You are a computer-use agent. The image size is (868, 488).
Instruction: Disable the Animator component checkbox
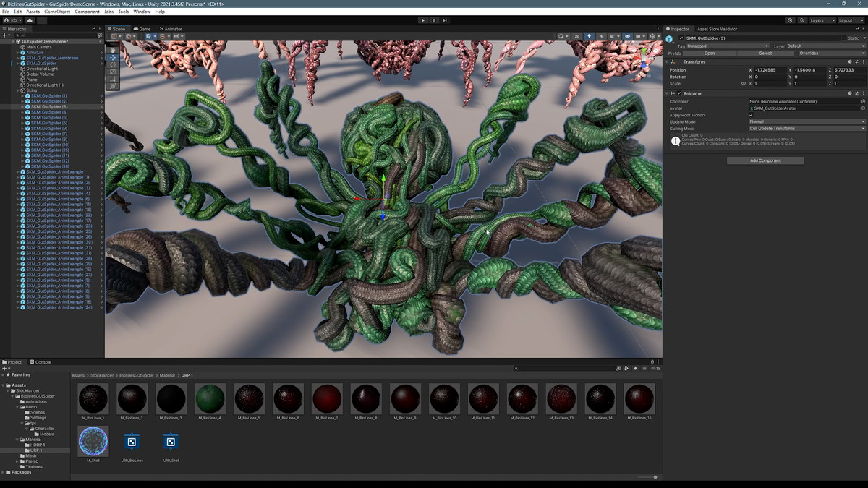pos(679,93)
